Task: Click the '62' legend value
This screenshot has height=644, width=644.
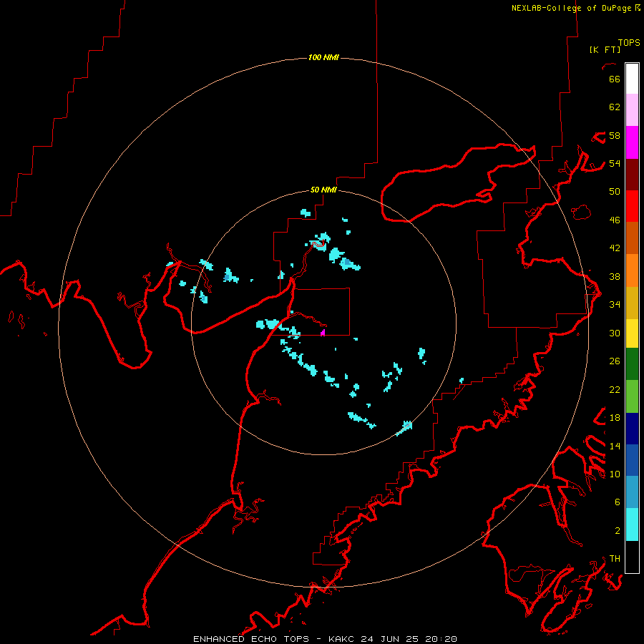Action: (x=615, y=107)
